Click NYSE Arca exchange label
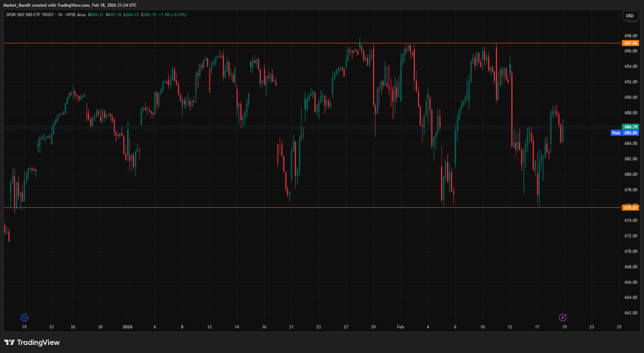Viewport: 644px width, 353px height. click(75, 16)
